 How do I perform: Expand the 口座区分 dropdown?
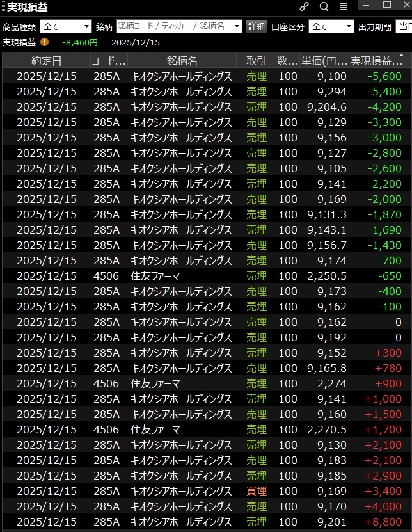click(x=349, y=27)
